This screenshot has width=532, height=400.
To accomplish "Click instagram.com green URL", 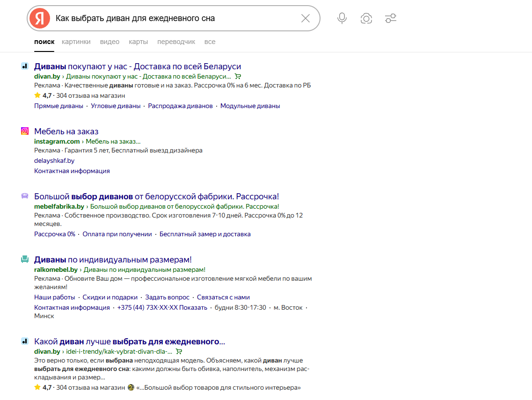I will 57,141.
